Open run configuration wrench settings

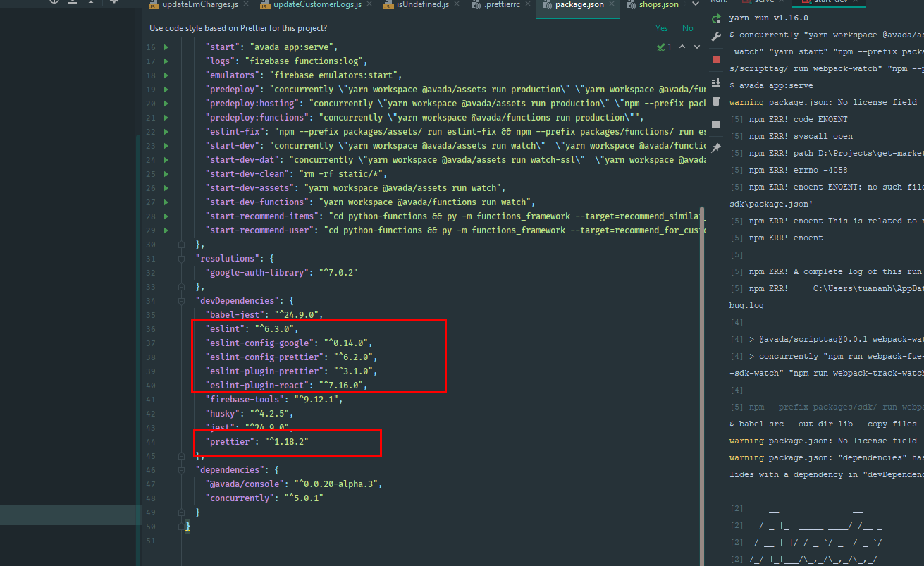(716, 37)
